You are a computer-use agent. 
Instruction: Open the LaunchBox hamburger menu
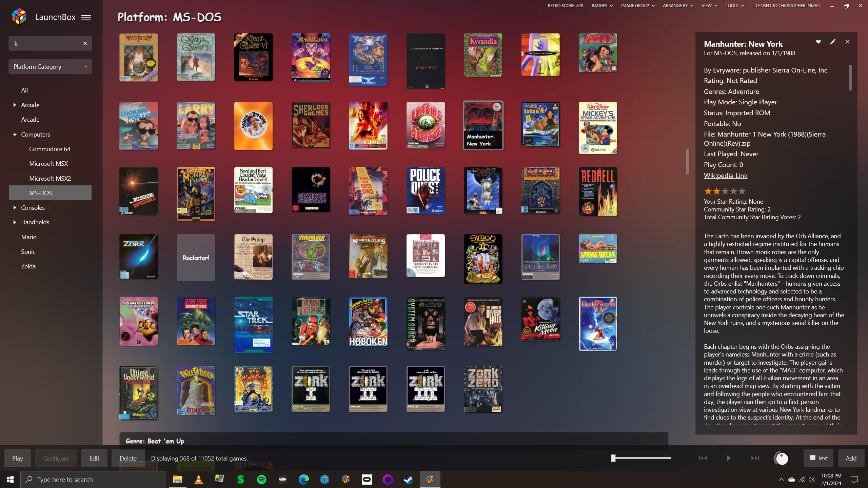(86, 18)
